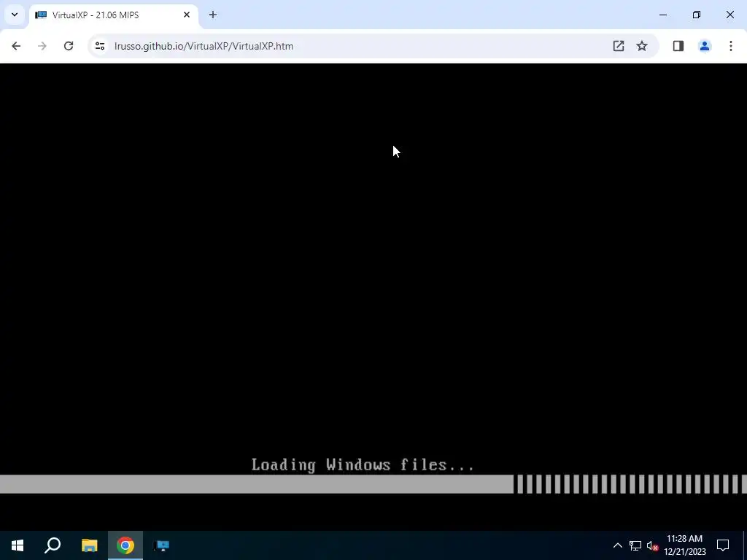
Task: Bookmark this tab with the star
Action: point(642,46)
